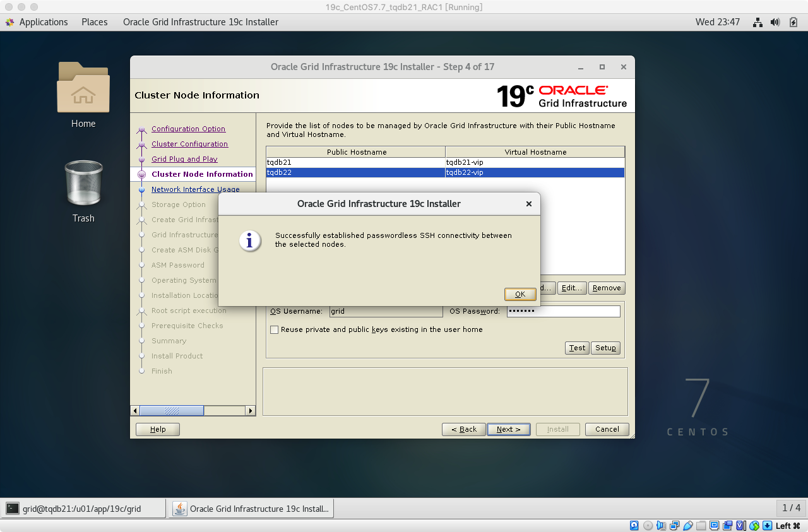This screenshot has width=808, height=532.
Task: Minimize the installer window
Action: pos(581,66)
